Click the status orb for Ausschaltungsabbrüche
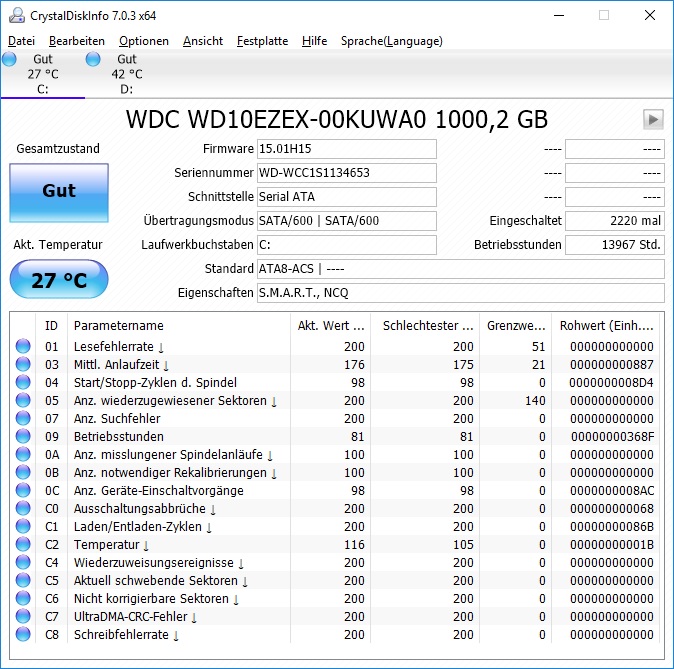 [23, 509]
